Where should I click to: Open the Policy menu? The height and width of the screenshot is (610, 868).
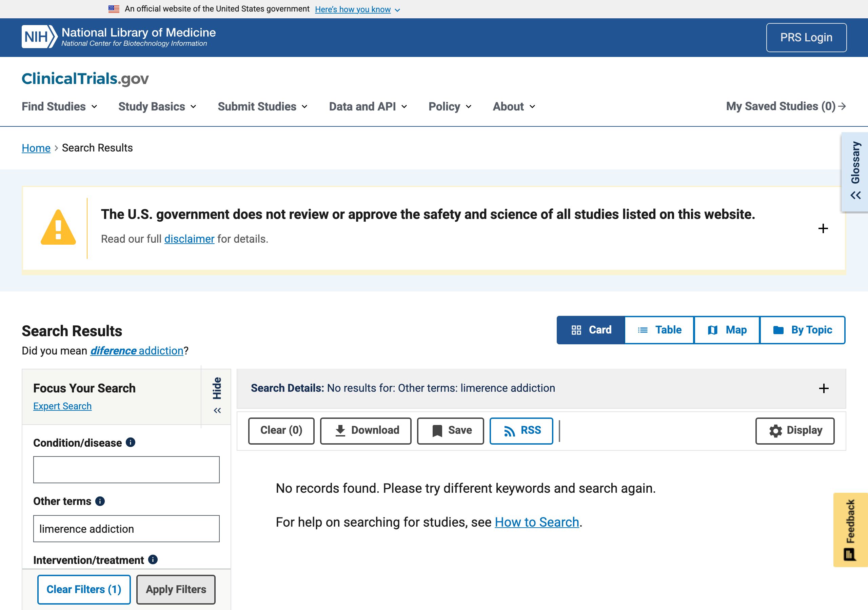point(450,106)
